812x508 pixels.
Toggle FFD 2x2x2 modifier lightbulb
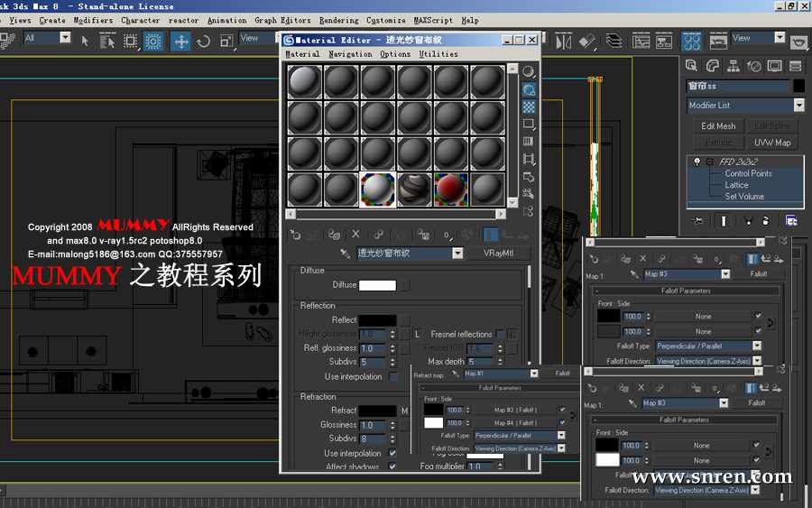[x=697, y=162]
